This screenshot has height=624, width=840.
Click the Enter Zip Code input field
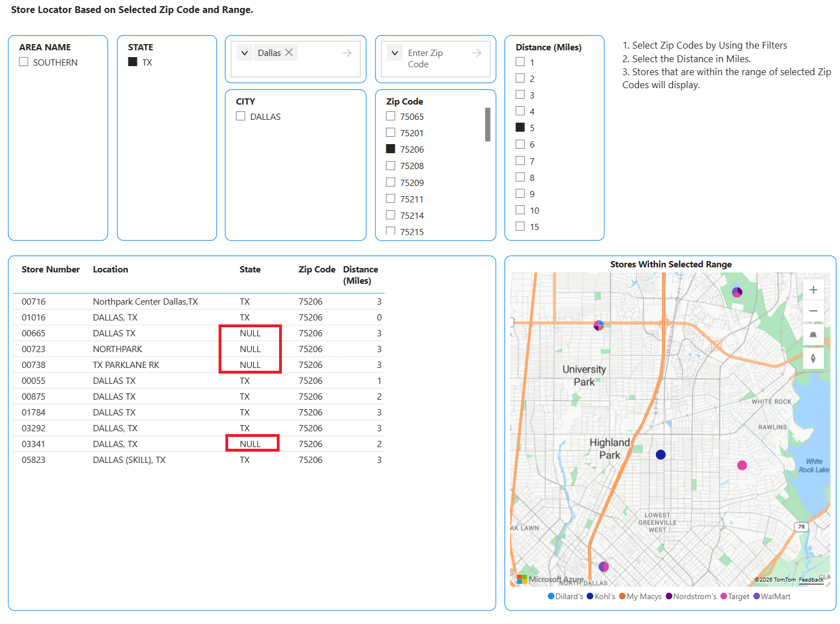point(435,58)
